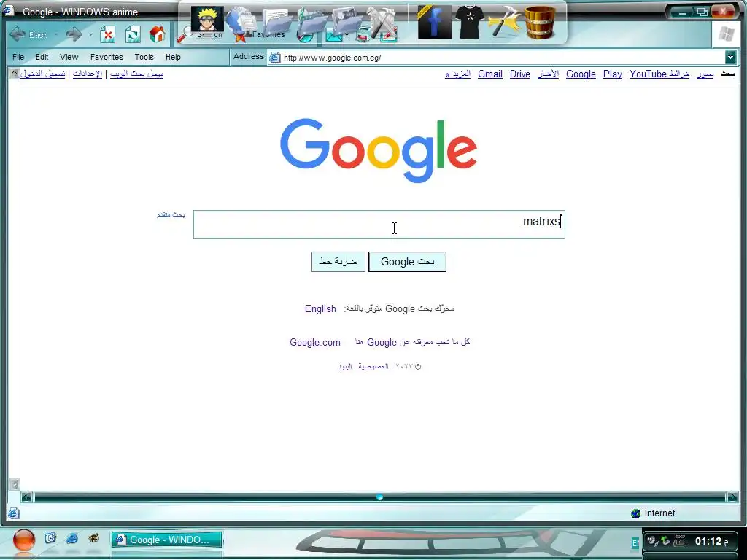The image size is (747, 560).
Task: Click the I'm Feeling Lucky (ضربة حظ) button
Action: coord(338,262)
